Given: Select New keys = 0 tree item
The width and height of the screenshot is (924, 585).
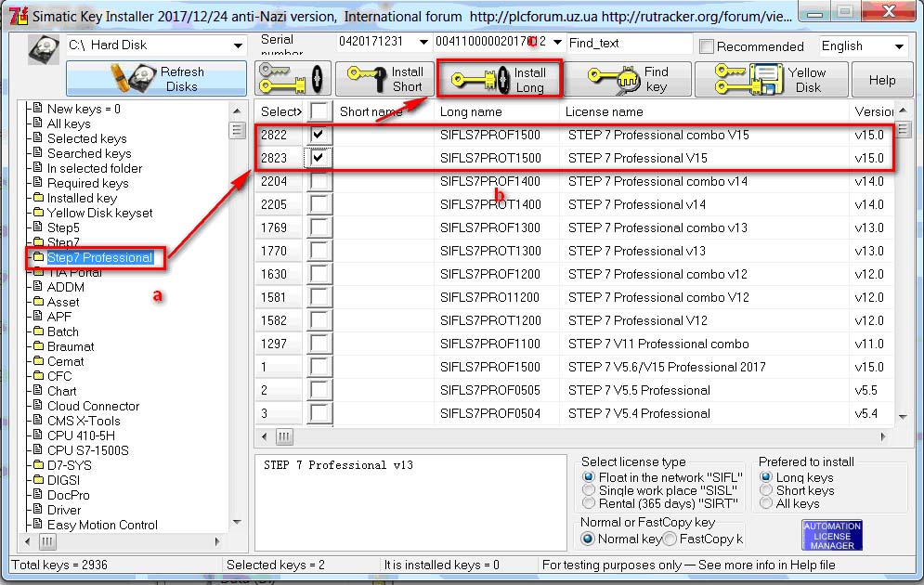Looking at the screenshot, I should pyautogui.click(x=84, y=109).
